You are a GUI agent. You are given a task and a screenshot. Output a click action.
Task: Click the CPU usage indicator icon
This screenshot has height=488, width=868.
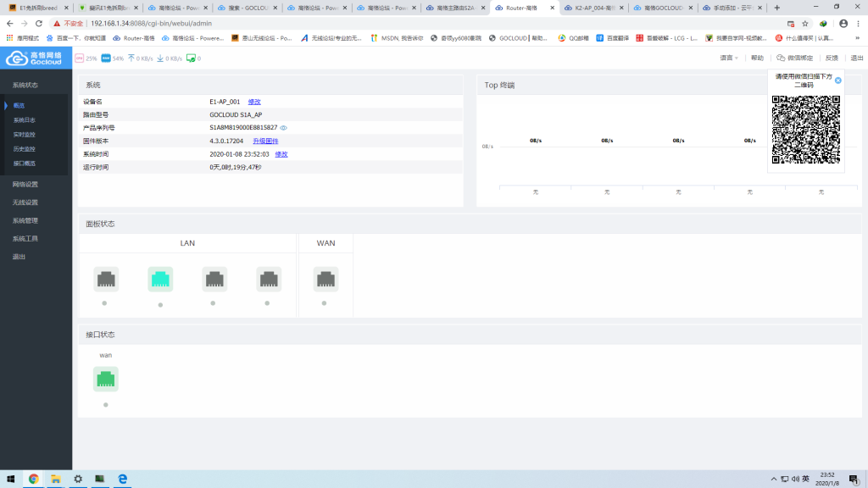tap(80, 58)
